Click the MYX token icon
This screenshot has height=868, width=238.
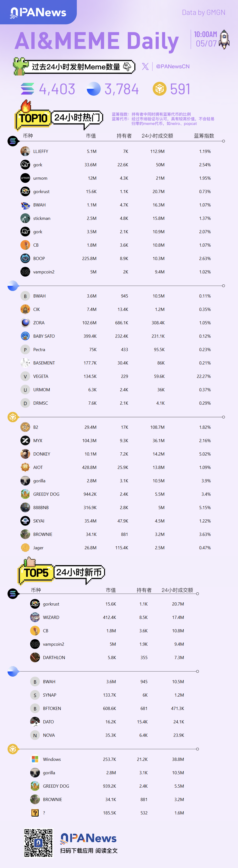25,440
